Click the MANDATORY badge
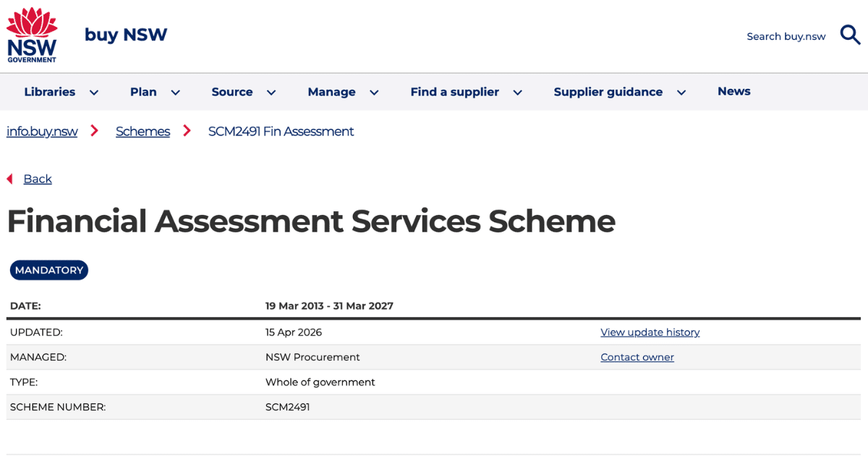This screenshot has height=456, width=868. (49, 270)
